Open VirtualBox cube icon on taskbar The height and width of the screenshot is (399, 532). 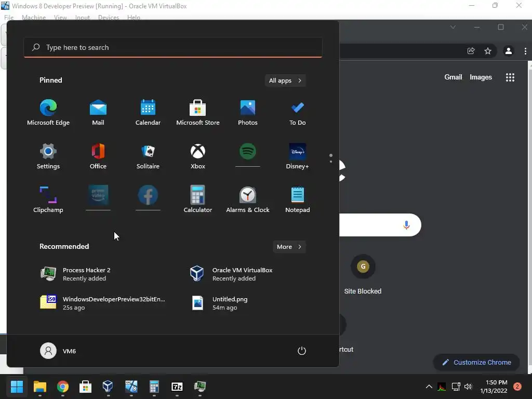[108, 386]
